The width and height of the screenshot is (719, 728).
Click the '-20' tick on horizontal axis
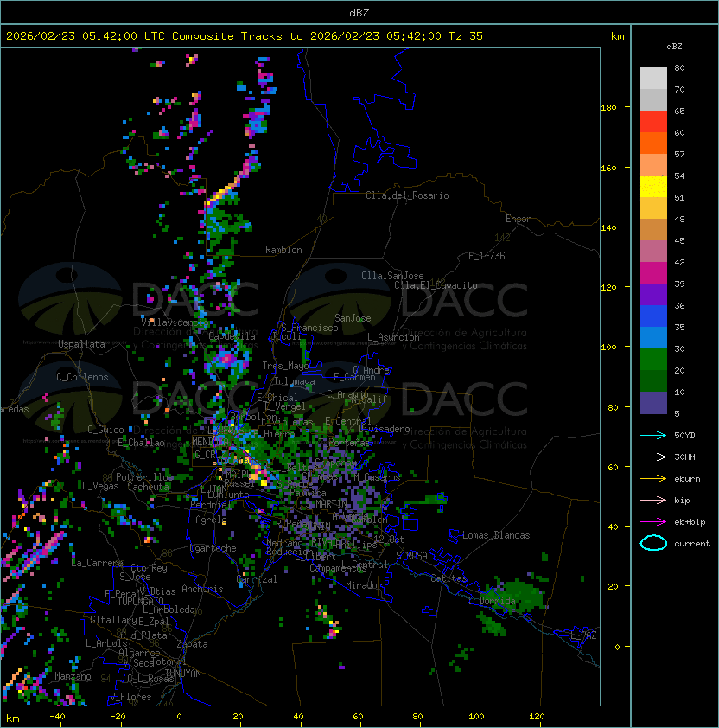(118, 717)
